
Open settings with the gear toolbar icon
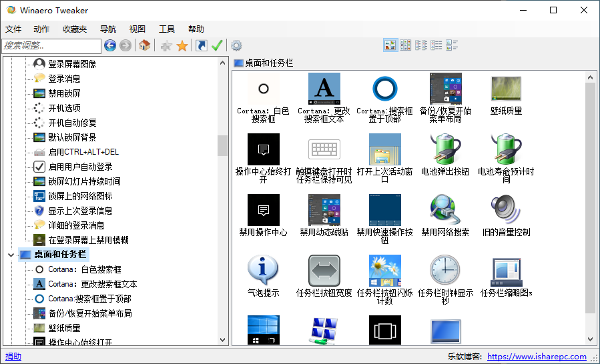coord(236,45)
